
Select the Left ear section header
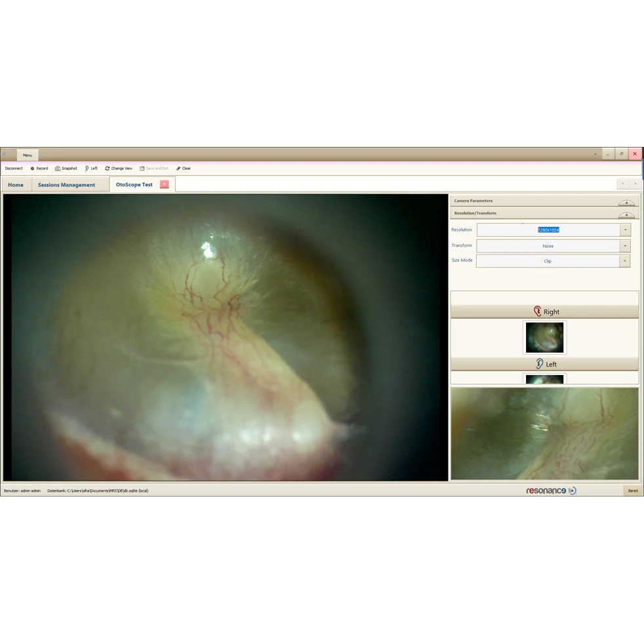(544, 365)
